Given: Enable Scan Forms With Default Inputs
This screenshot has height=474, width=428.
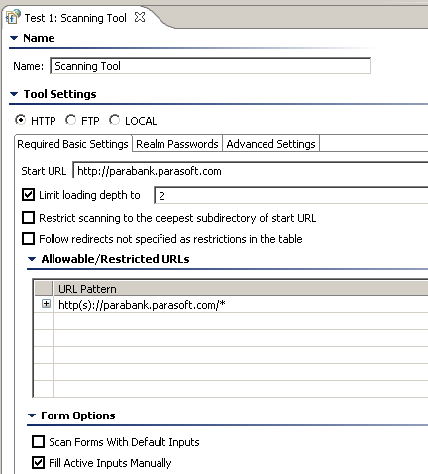Looking at the screenshot, I should (x=39, y=442).
